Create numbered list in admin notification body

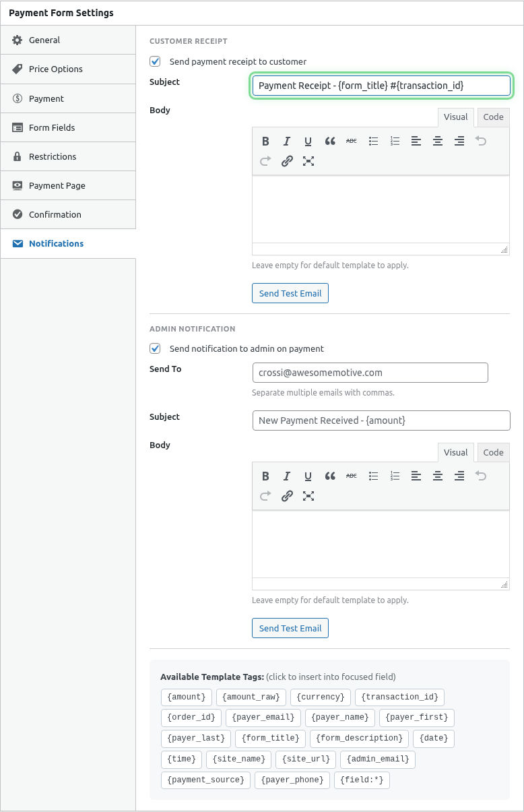(x=395, y=476)
